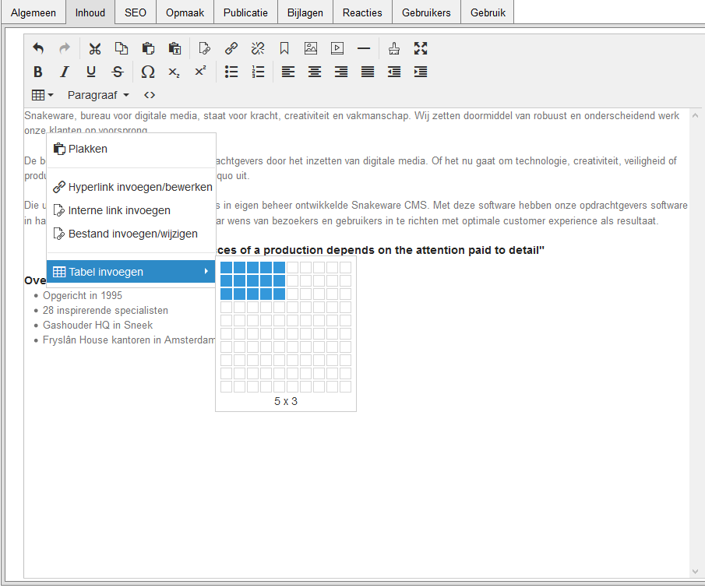Open the Paragraaf format dropdown
The image size is (705, 588).
98,95
